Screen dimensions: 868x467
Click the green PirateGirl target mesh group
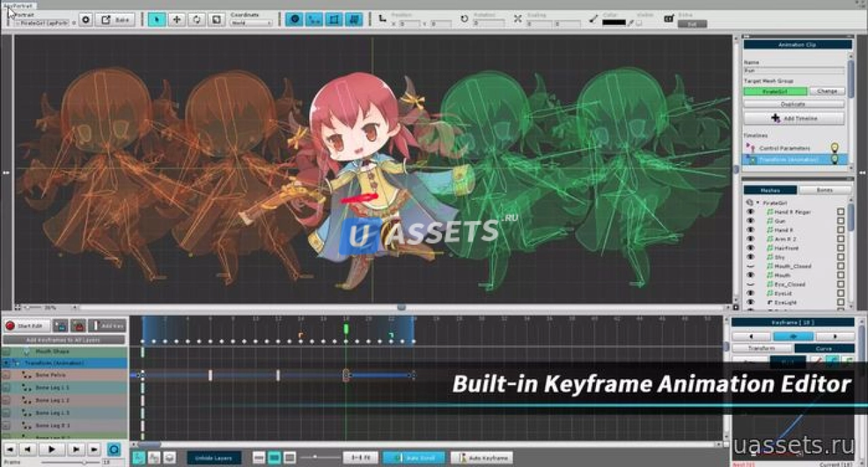coord(776,91)
